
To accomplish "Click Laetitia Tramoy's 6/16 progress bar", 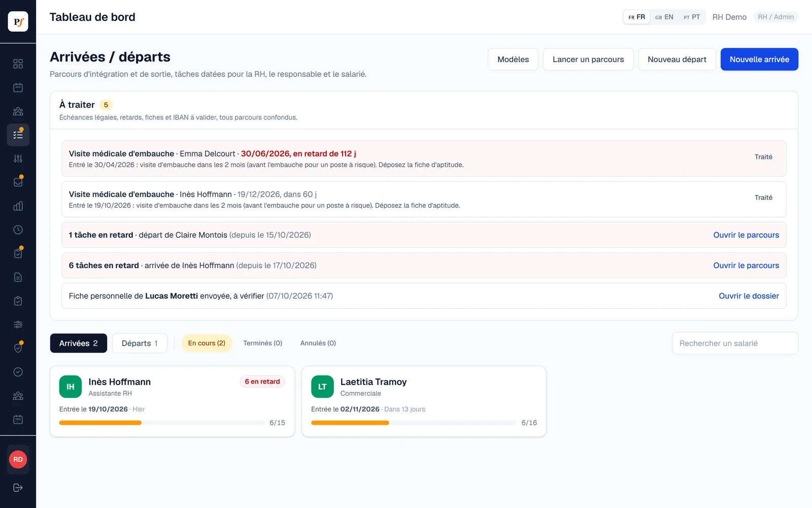I will point(414,423).
